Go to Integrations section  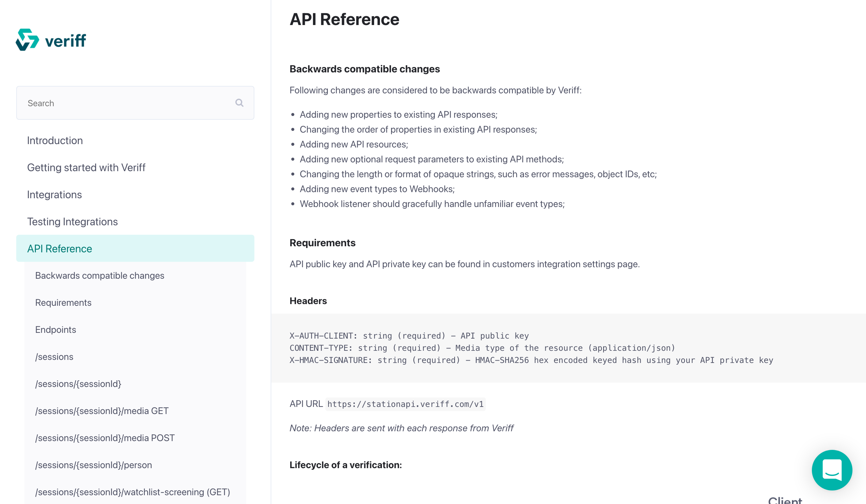pyautogui.click(x=55, y=195)
